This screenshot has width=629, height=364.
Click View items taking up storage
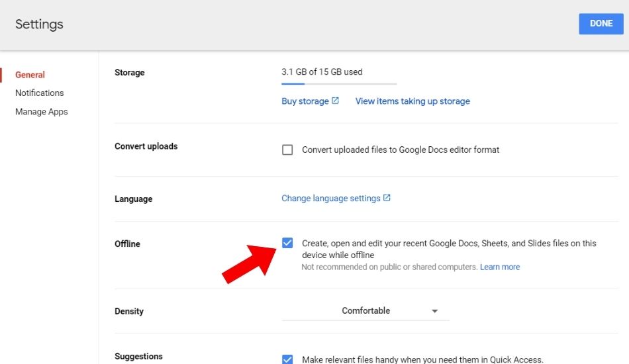pos(412,101)
